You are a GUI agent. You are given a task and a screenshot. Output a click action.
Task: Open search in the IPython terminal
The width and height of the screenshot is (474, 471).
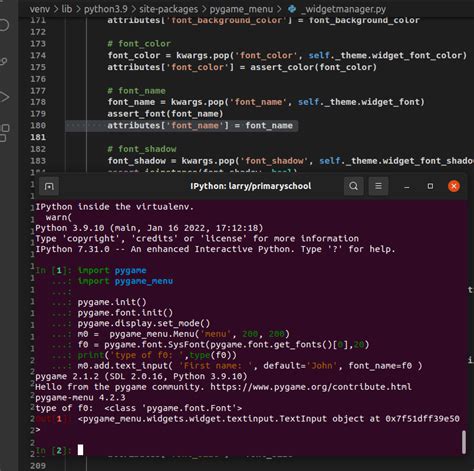coord(354,186)
